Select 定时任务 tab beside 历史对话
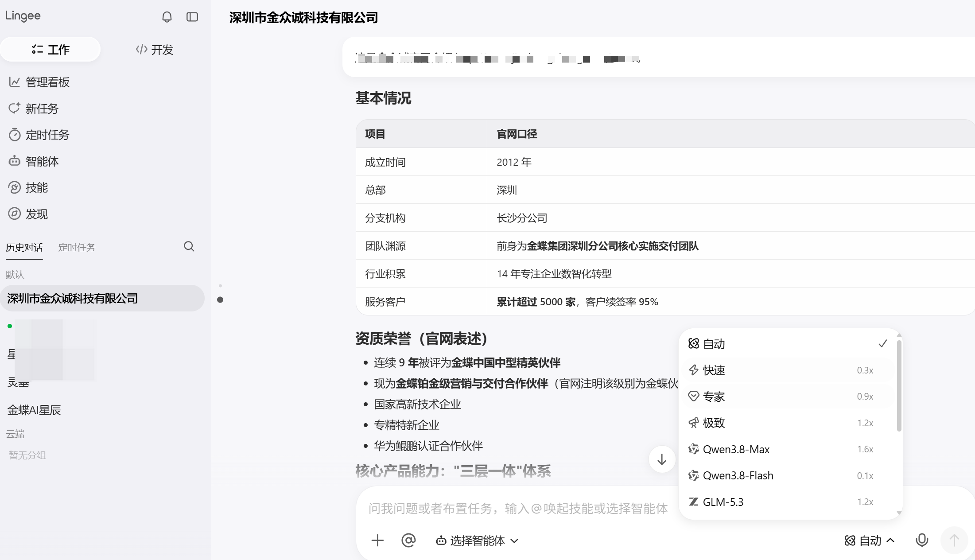 coord(77,247)
